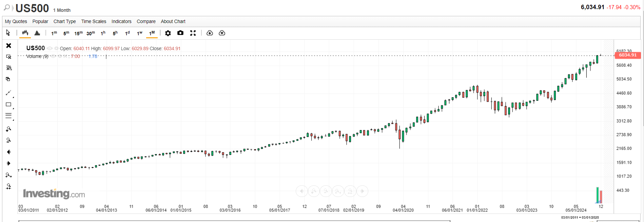Toggle US500 series visibility eye icon
Viewport: 644px width, 222px height.
click(50, 48)
